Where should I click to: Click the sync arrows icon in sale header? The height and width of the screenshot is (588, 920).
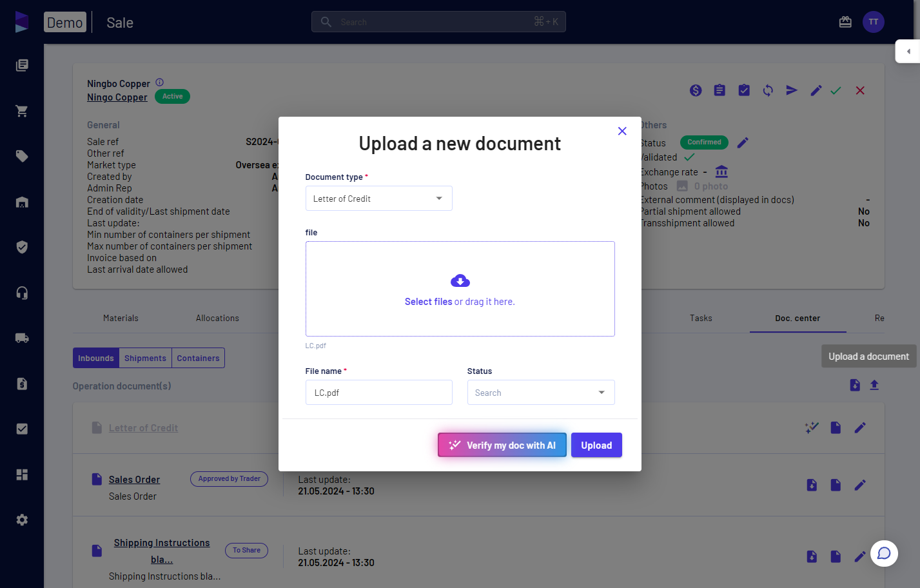tap(768, 90)
